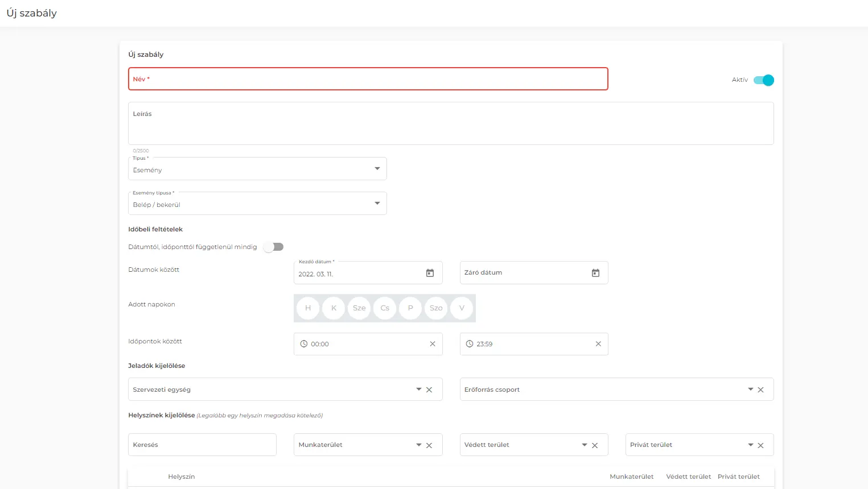Clear the 23:59 end time field

click(598, 344)
